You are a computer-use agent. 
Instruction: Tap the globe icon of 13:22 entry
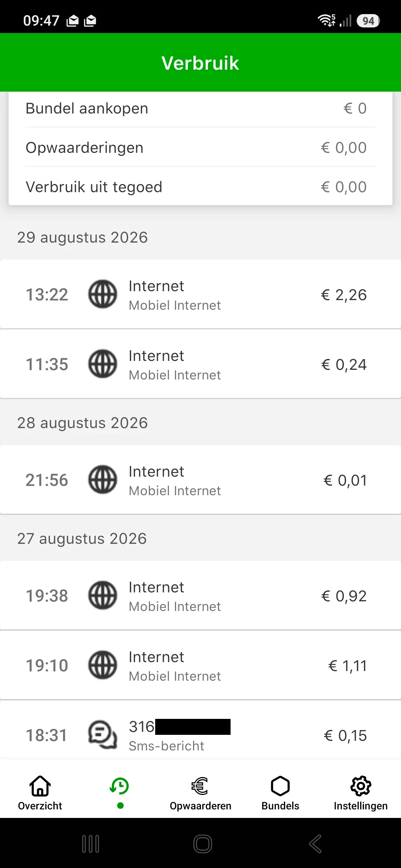[102, 294]
